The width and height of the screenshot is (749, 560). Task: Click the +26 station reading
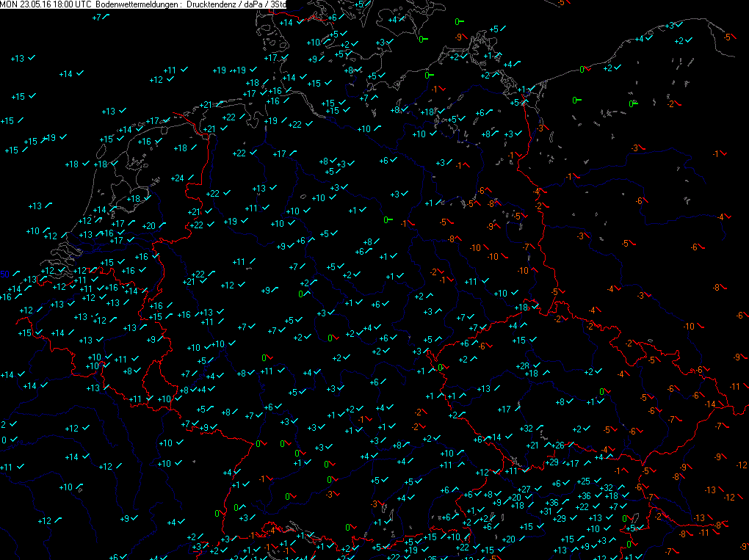558,446
